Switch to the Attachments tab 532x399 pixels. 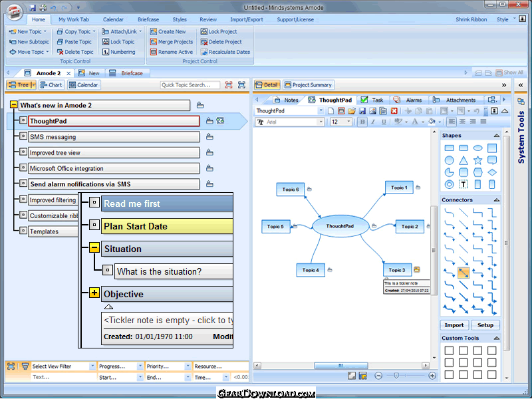click(x=456, y=100)
